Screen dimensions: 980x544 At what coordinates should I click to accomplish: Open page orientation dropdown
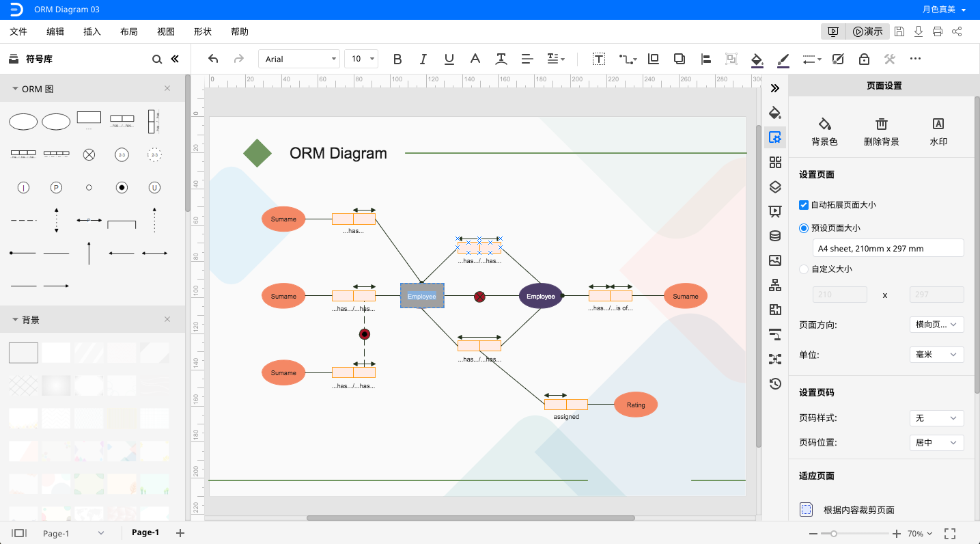937,325
